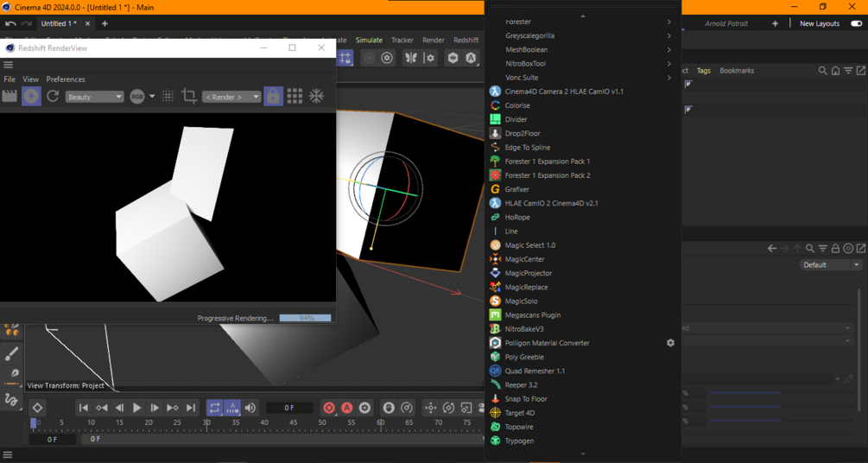Screen dimensions: 868x463
Task: Expand the MeshBoolean submenu
Action: tap(584, 49)
